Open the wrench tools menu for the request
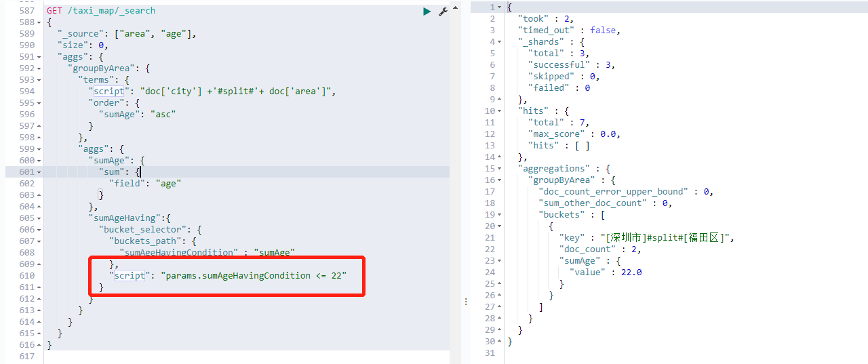 [x=443, y=12]
